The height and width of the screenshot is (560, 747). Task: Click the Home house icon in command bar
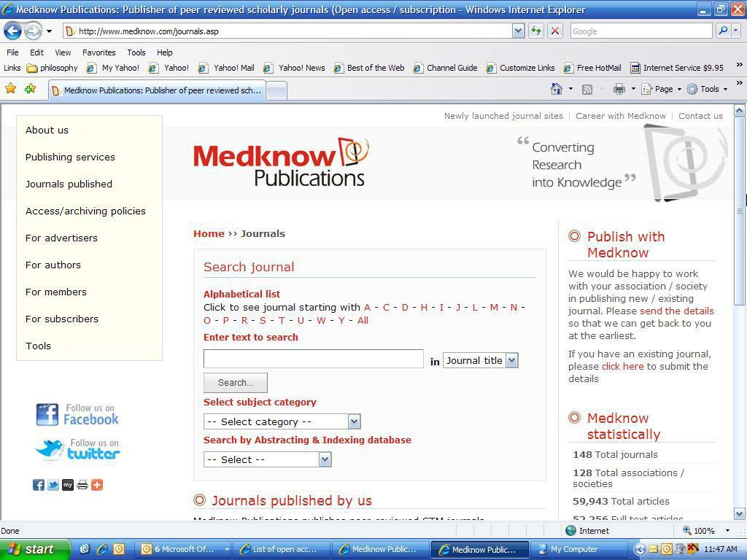pos(557,89)
